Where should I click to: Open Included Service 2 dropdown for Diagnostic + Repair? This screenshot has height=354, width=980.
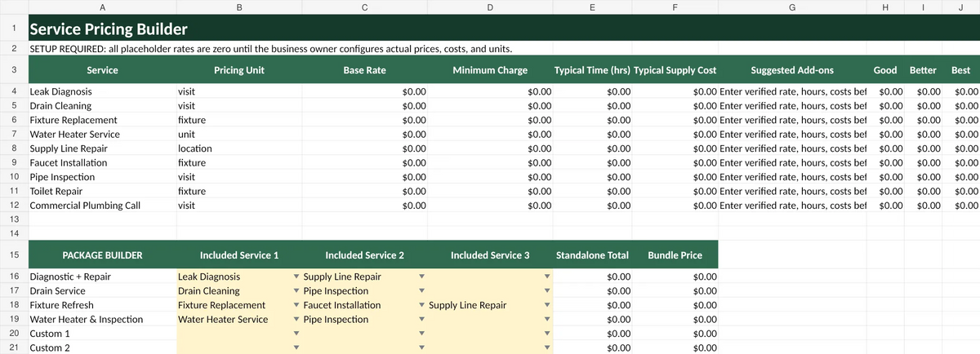click(421, 277)
